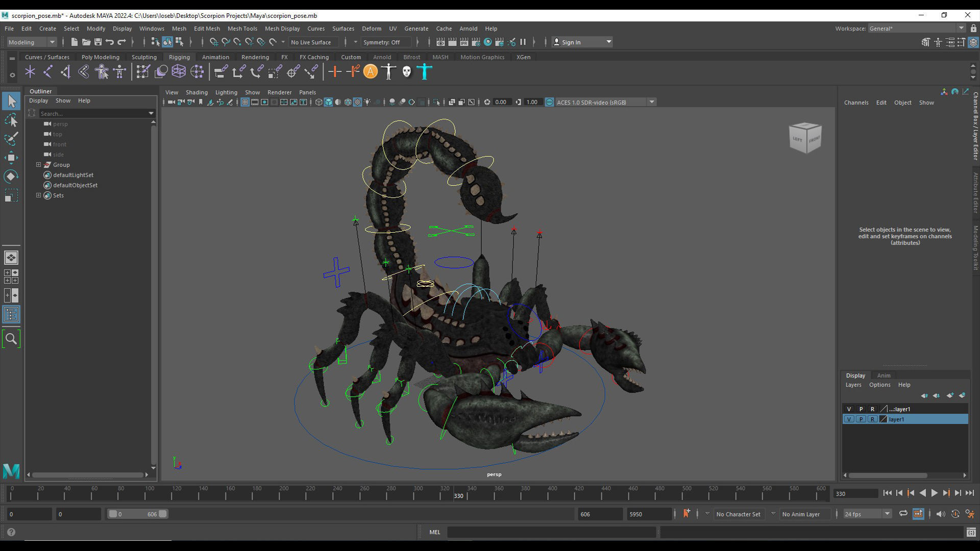
Task: Click the Script Editor icon at bottom right
Action: click(x=971, y=532)
